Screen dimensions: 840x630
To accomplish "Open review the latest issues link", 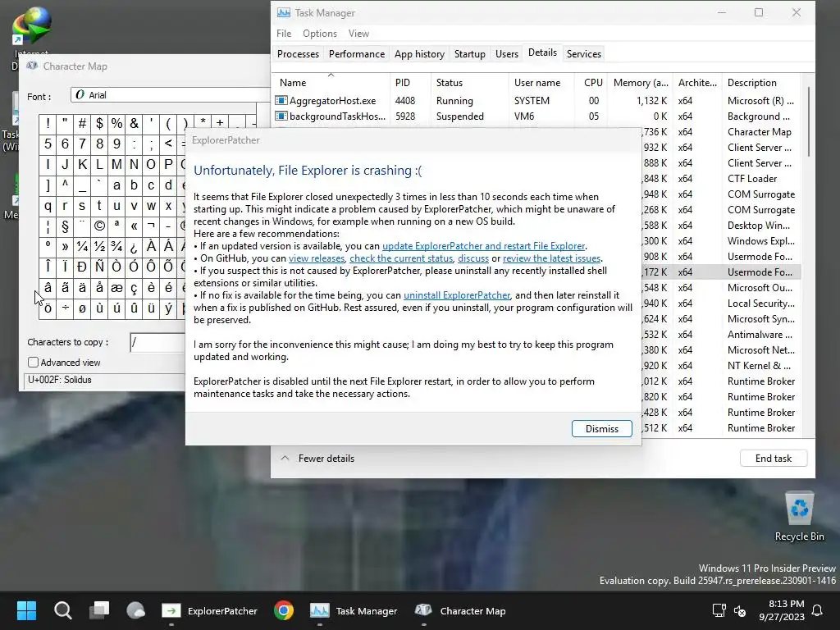I will coord(551,258).
